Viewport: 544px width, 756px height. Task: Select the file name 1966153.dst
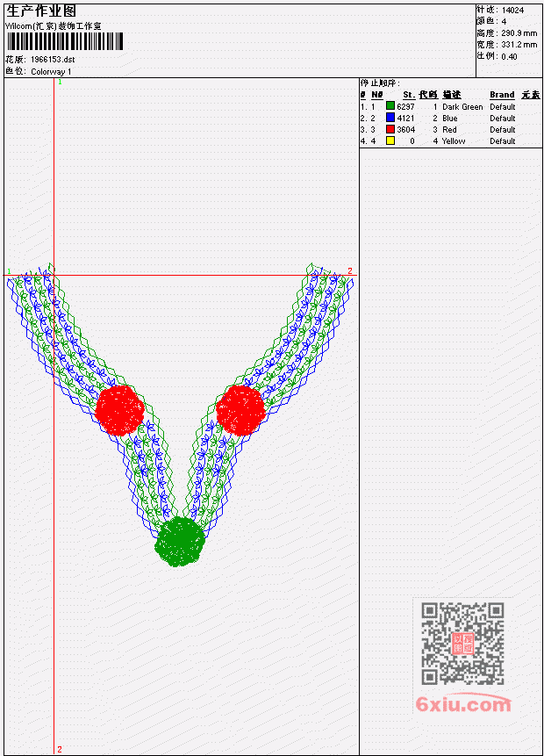coord(53,60)
